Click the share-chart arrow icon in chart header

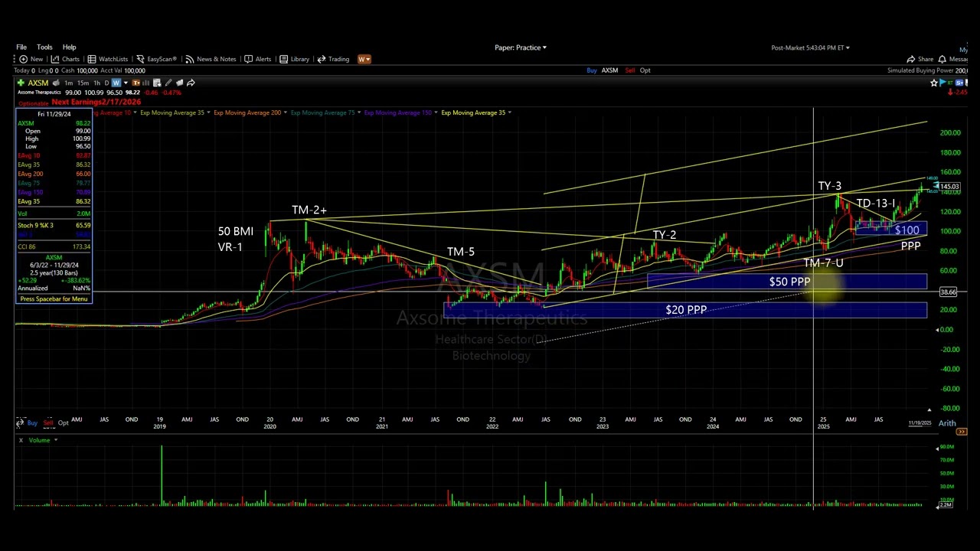[191, 83]
